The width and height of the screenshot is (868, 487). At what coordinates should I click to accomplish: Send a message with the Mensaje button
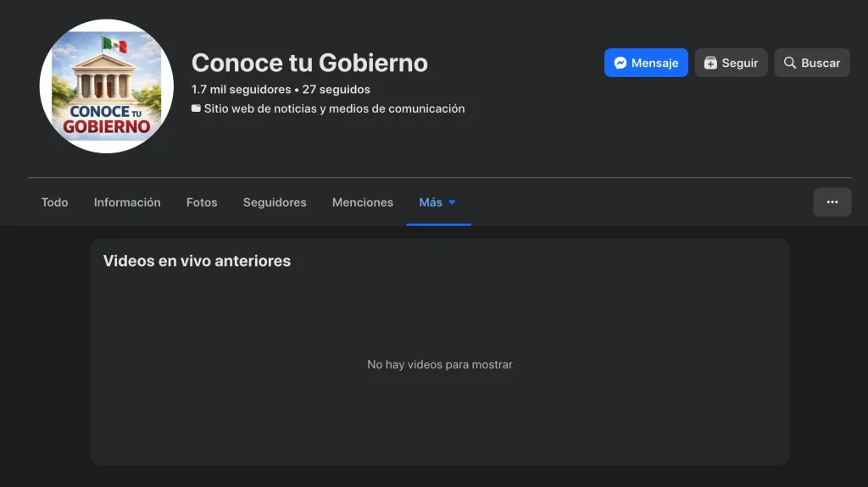pyautogui.click(x=646, y=63)
